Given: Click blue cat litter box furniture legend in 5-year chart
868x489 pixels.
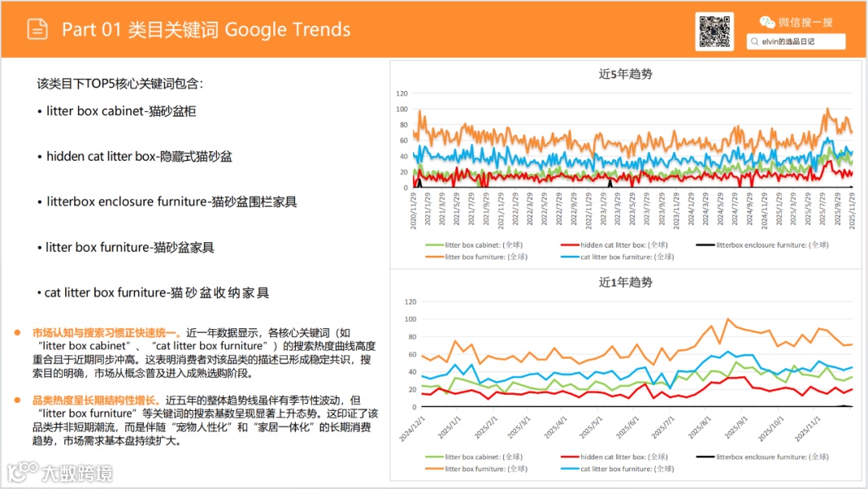Looking at the screenshot, I should coord(617,257).
